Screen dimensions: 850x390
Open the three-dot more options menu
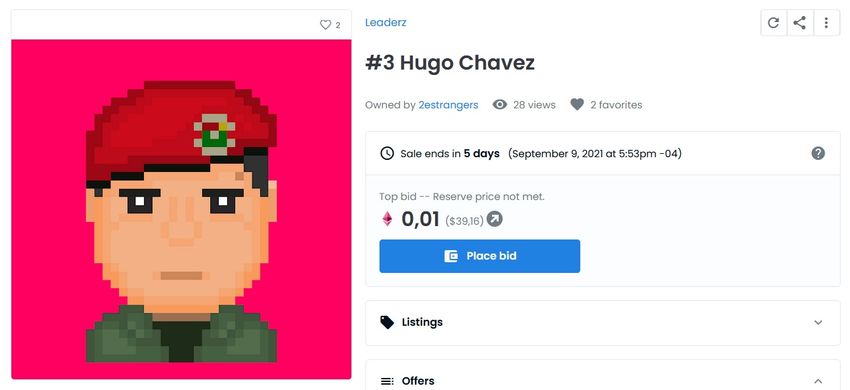(826, 23)
